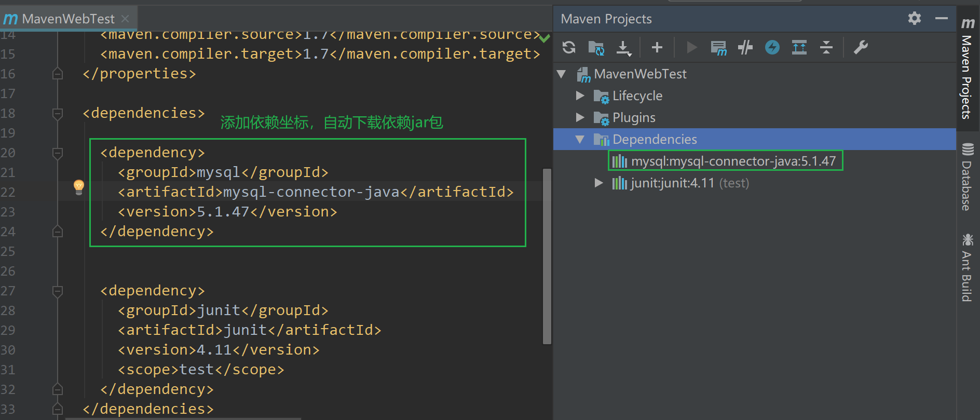Click version 4.11 line in editor
This screenshot has height=420, width=980.
(219, 350)
